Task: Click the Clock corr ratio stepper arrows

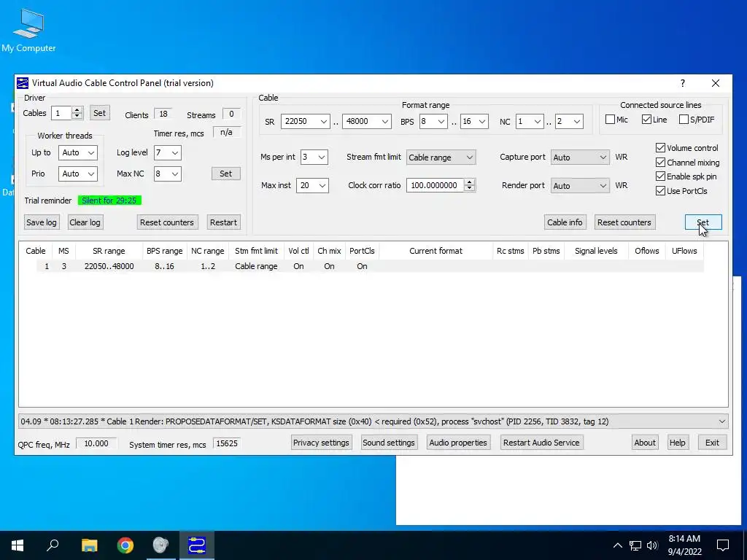Action: tap(469, 185)
